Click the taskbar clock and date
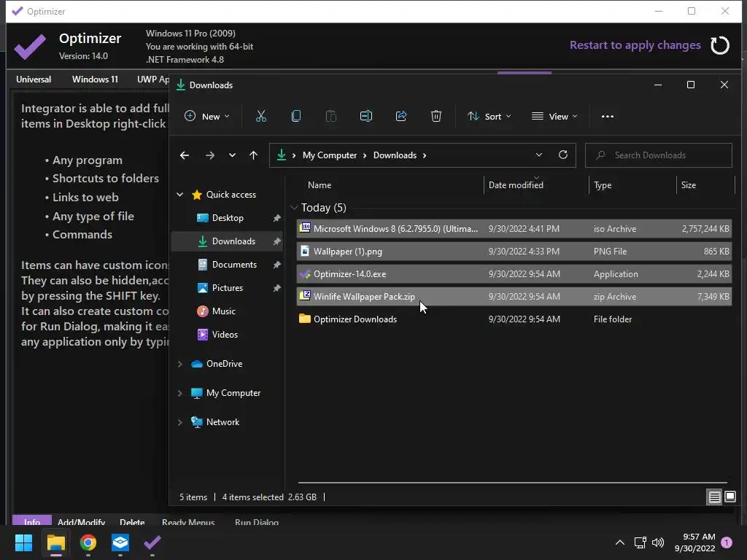Viewport: 747px width, 560px height. pos(694,542)
